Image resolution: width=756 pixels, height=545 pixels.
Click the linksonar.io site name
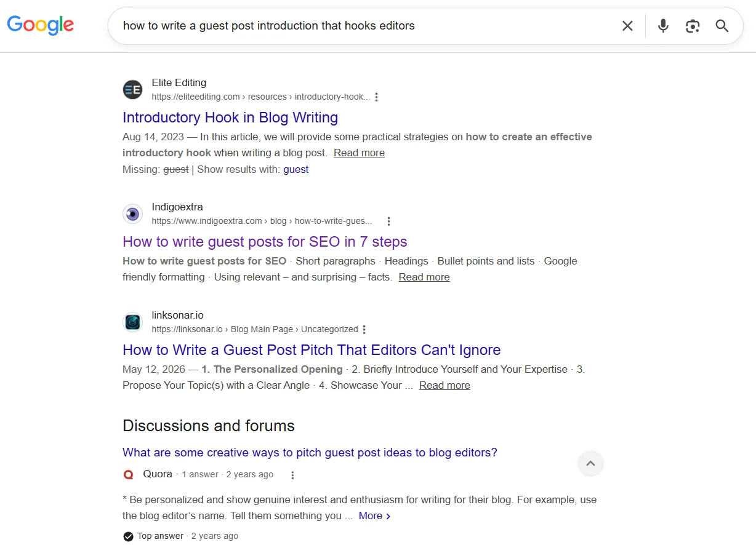(x=177, y=316)
